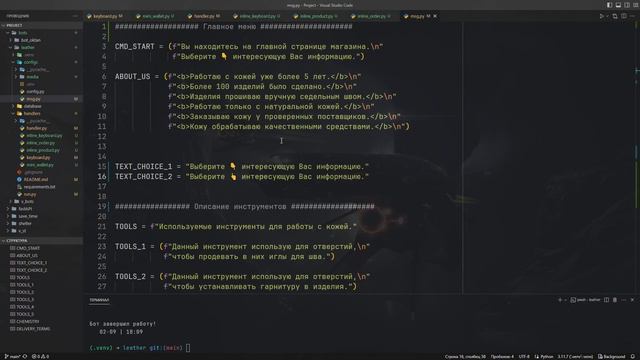This screenshot has height=360, width=640.
Task: Open the new terminal launch profile dropdown
Action: 565,300
